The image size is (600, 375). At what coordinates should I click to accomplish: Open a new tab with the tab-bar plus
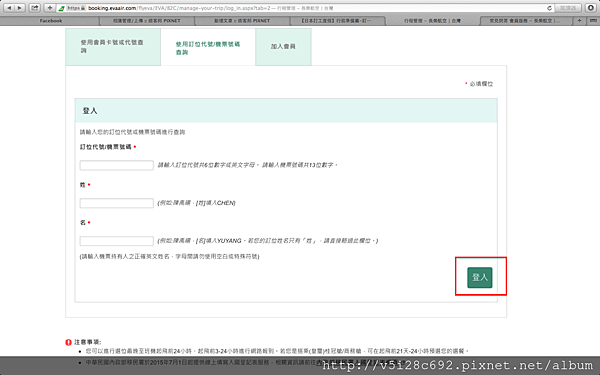579,21
